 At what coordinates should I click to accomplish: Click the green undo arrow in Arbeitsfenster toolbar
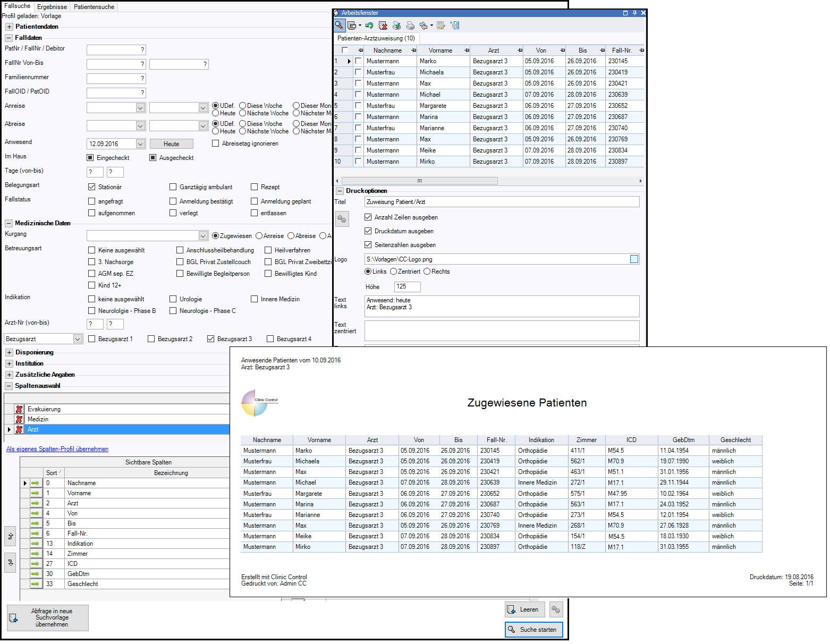coord(369,25)
